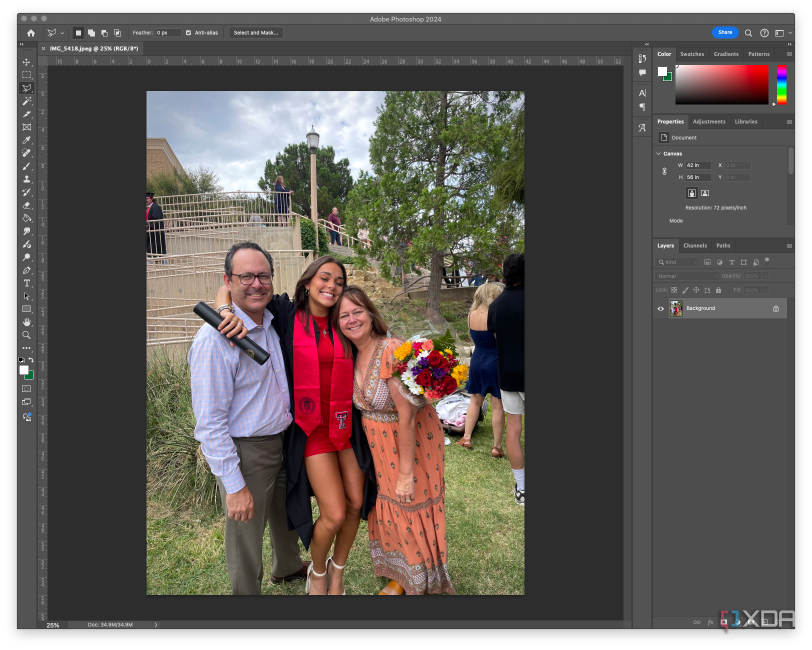Screen dimensions: 812x650
Task: Select the Spot Healing Brush tool
Action: pos(26,153)
